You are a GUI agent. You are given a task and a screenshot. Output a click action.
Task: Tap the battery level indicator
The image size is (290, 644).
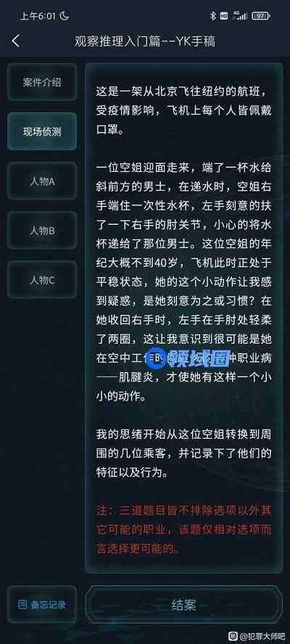261,16
